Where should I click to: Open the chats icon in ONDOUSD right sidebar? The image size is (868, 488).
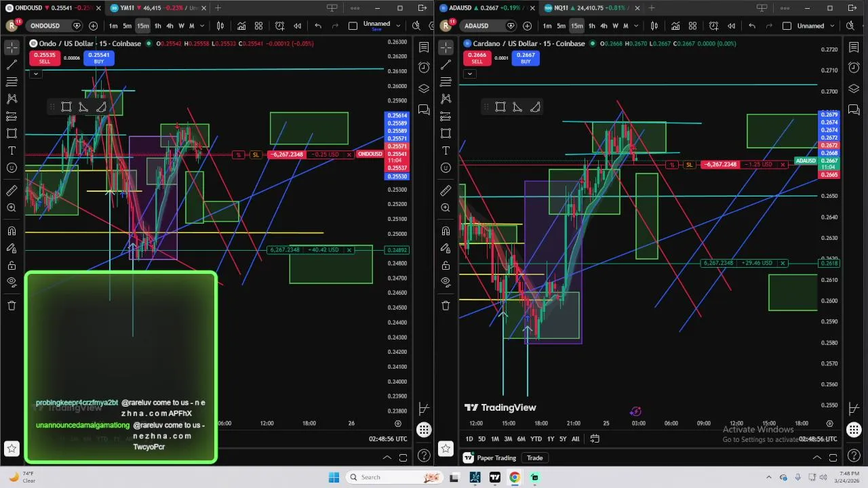point(424,109)
